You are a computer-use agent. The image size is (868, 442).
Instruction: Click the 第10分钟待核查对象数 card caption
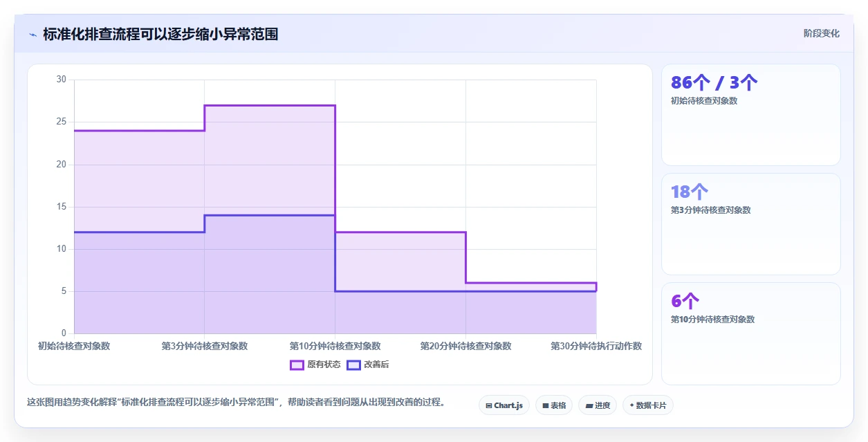(x=713, y=320)
